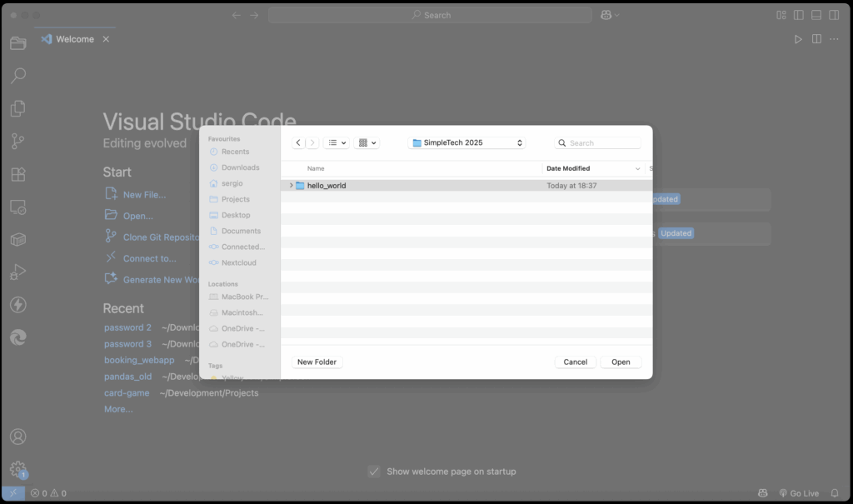The height and width of the screenshot is (504, 853).
Task: Navigate forward in the file dialog
Action: pyautogui.click(x=312, y=142)
